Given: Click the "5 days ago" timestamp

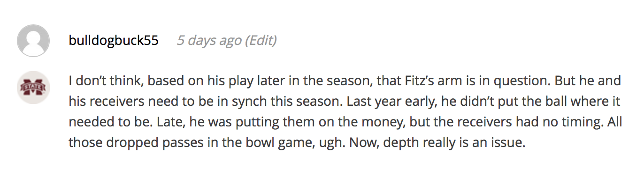Looking at the screenshot, I should click(209, 41).
